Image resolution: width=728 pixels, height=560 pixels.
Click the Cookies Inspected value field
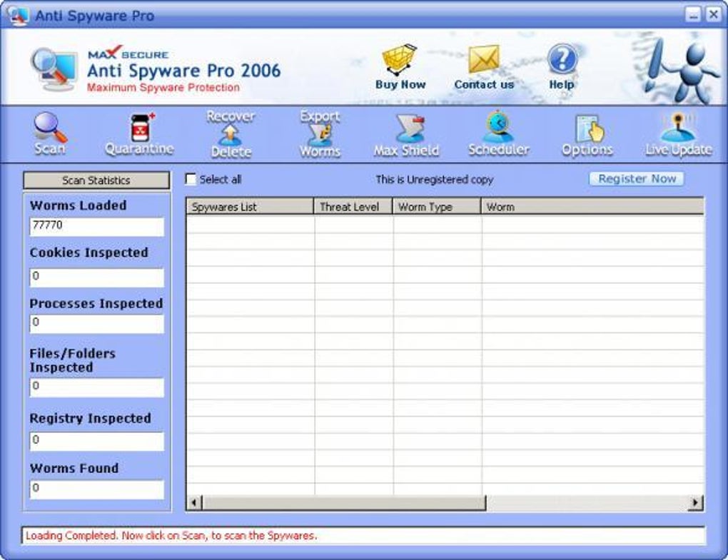pyautogui.click(x=97, y=278)
